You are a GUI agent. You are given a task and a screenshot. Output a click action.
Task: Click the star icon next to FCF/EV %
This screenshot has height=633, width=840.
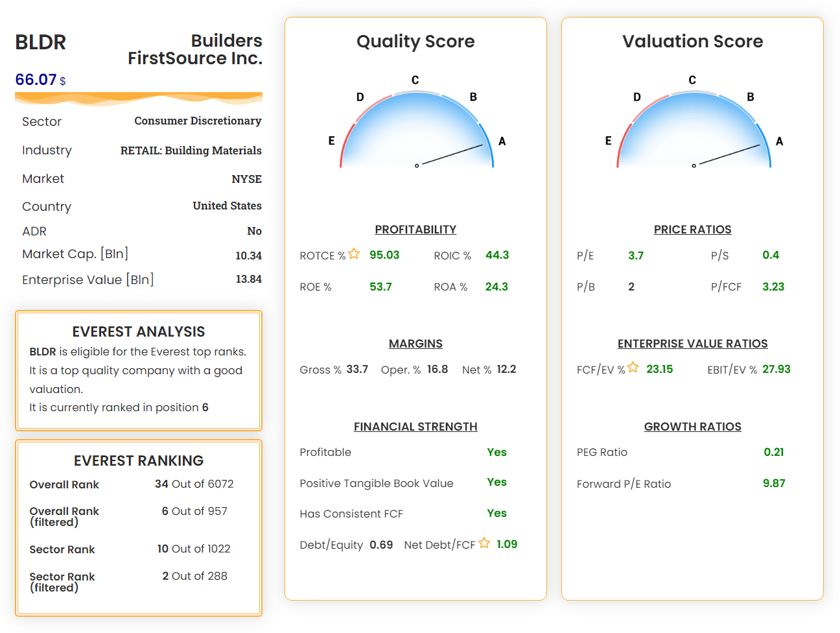[x=633, y=367]
